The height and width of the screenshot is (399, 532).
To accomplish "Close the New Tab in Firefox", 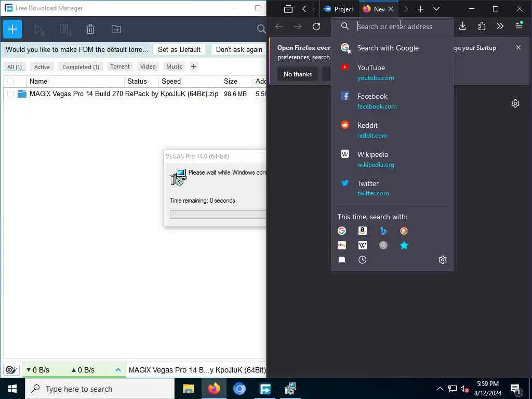I will point(391,9).
